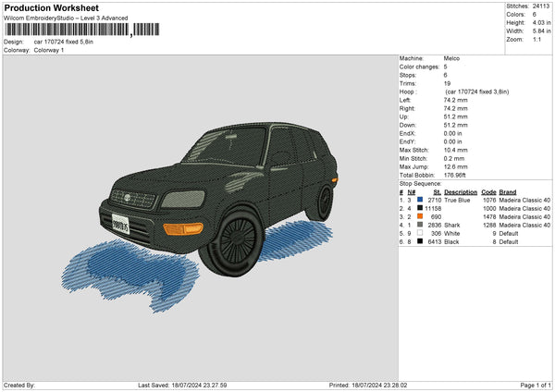Image resolution: width=555 pixels, height=392 pixels.
Task: Click 'Madeira Classic 40' in the True Blue row
Action: 524,201
